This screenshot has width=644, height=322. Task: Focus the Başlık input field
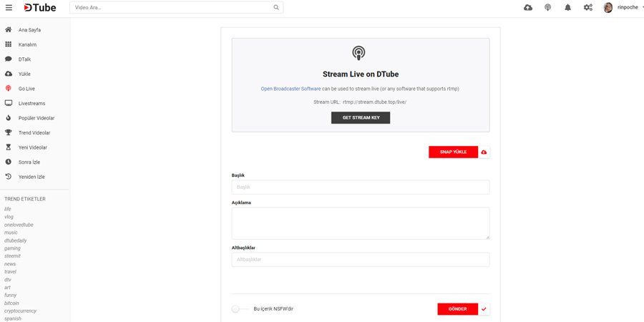point(361,187)
